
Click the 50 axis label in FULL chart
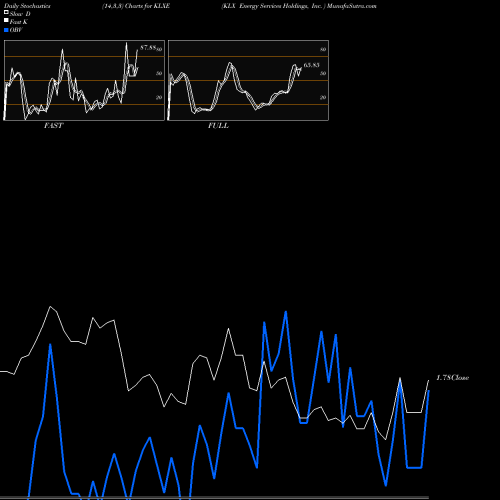click(323, 73)
